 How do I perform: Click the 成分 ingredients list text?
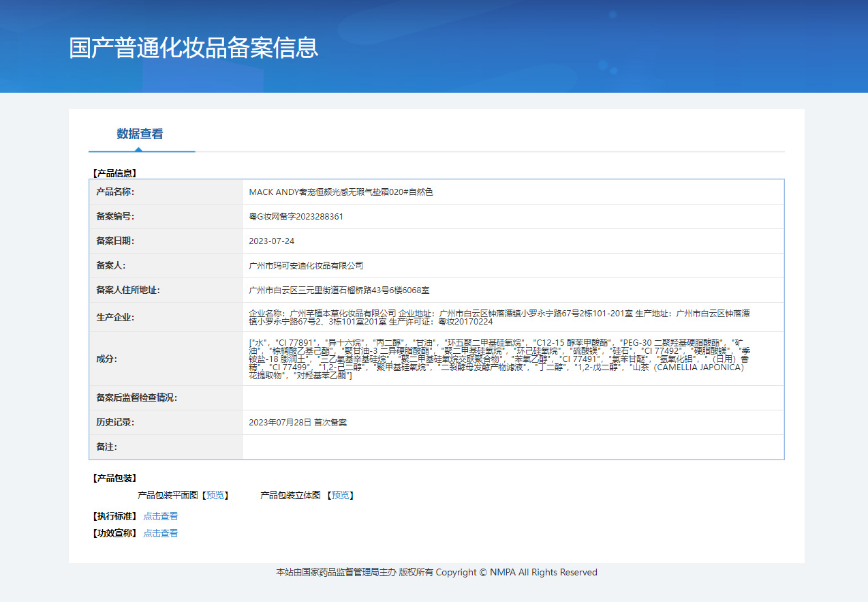tap(499, 359)
